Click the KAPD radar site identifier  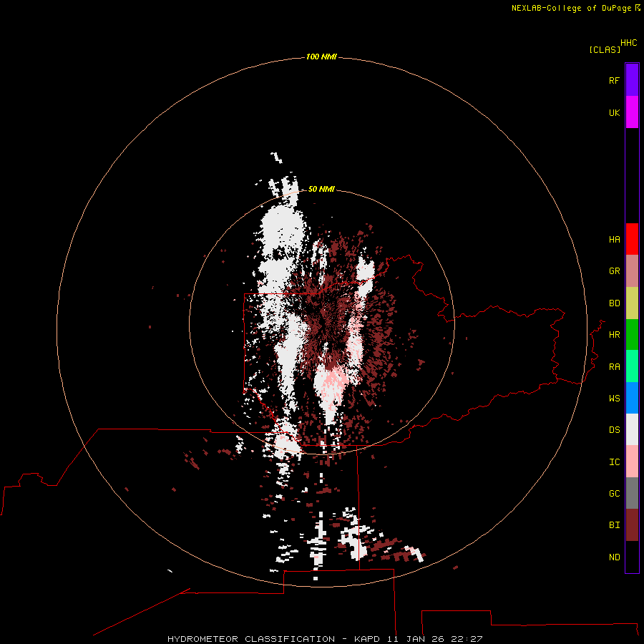click(x=367, y=639)
